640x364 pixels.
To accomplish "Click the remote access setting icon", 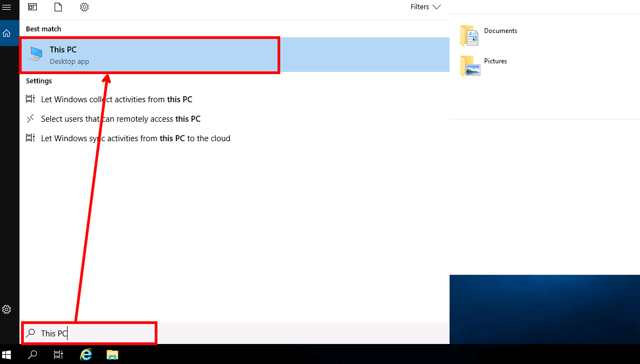I will click(x=30, y=119).
